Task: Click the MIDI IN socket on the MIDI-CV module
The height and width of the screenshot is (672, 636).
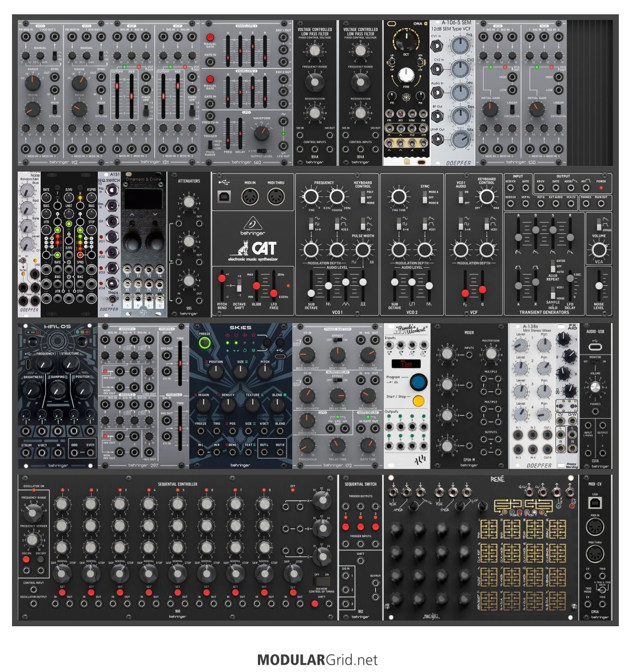Action: (x=595, y=527)
